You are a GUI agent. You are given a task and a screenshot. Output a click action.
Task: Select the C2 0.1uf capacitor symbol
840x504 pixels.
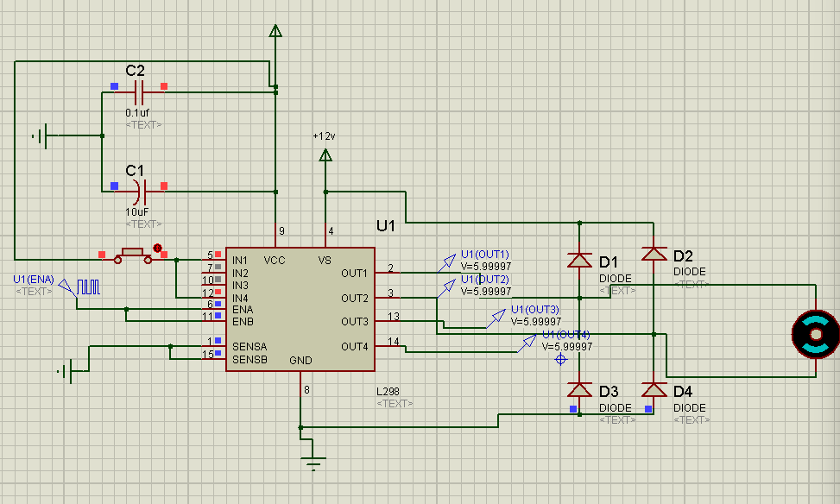139,87
